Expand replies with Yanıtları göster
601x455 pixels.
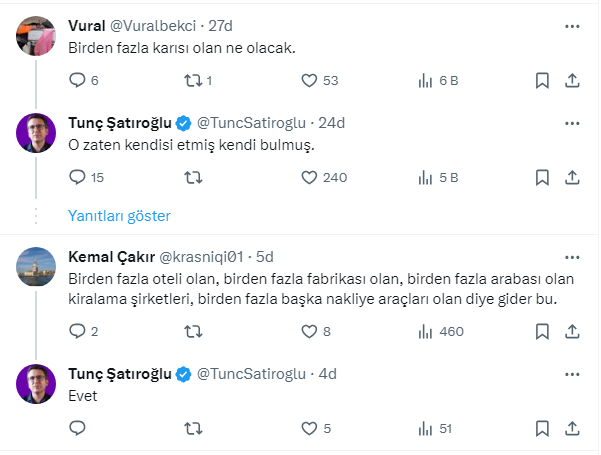(119, 216)
